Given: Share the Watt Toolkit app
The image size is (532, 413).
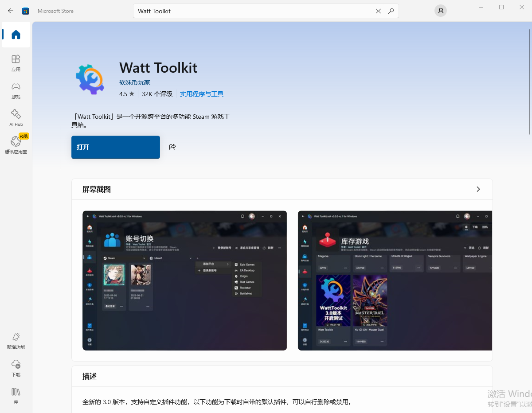Looking at the screenshot, I should [172, 147].
